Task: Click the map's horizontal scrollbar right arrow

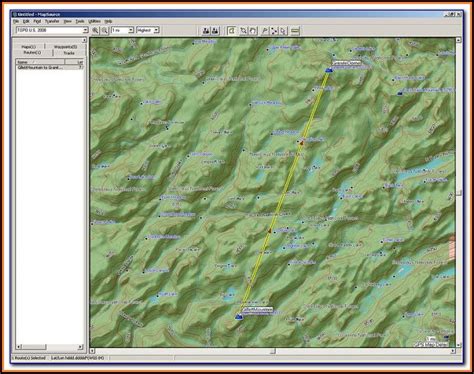Action: tap(453, 351)
